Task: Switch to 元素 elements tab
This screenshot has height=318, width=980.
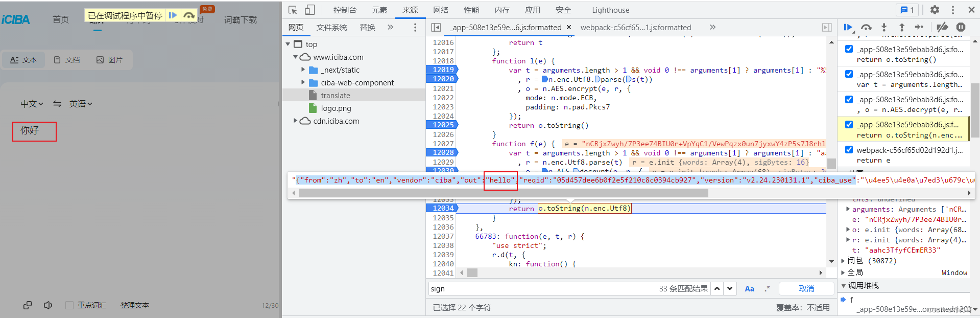Action: [x=379, y=10]
